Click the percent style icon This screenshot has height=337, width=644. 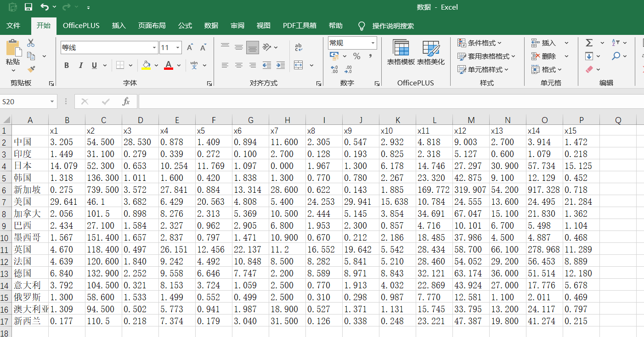coord(357,56)
